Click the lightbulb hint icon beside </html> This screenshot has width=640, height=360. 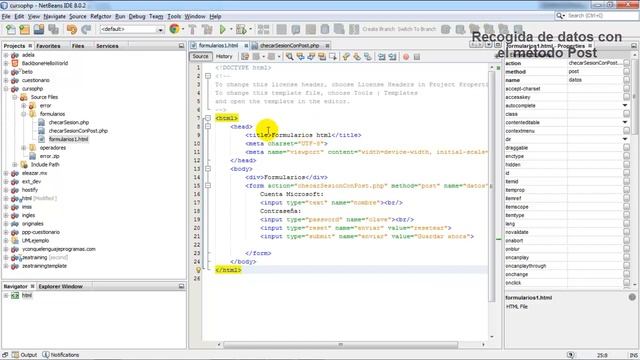198,270
